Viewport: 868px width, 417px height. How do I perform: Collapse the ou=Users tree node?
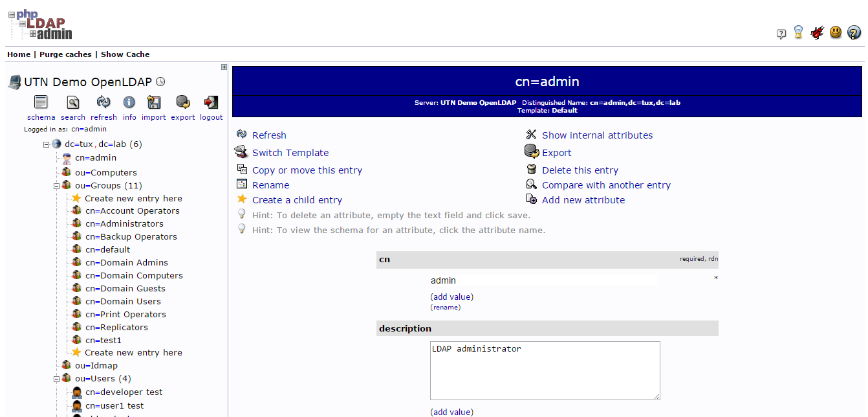point(57,379)
